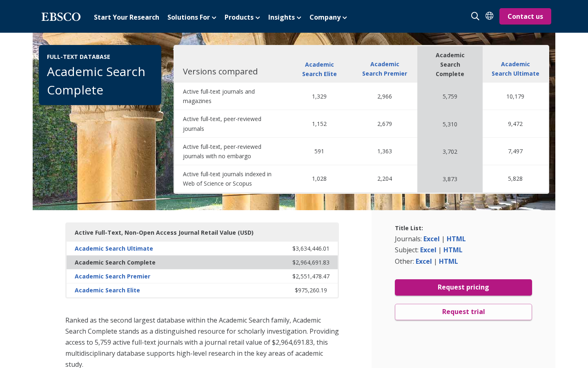
Task: Open Academic Search Ultimate column link
Action: coord(515,69)
